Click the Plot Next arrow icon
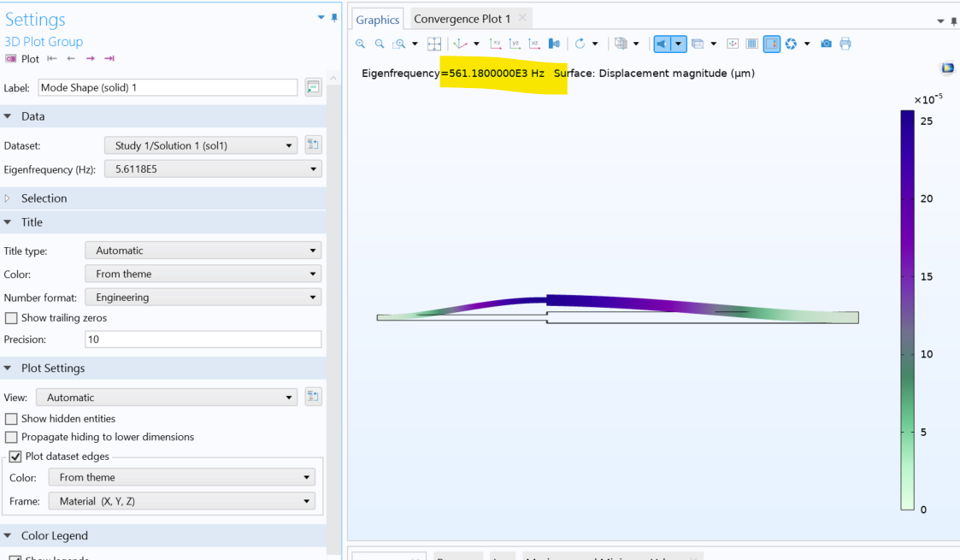The width and height of the screenshot is (960, 560). (x=91, y=59)
